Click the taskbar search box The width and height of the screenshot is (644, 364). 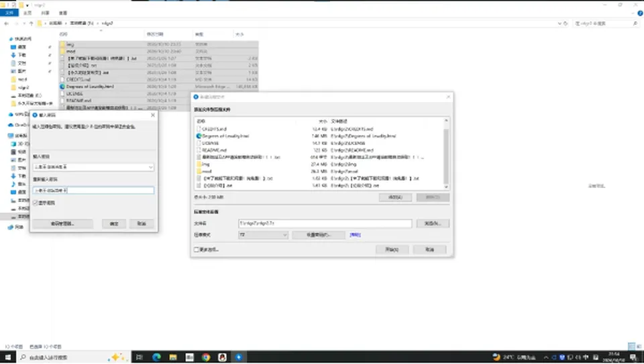coord(73,357)
